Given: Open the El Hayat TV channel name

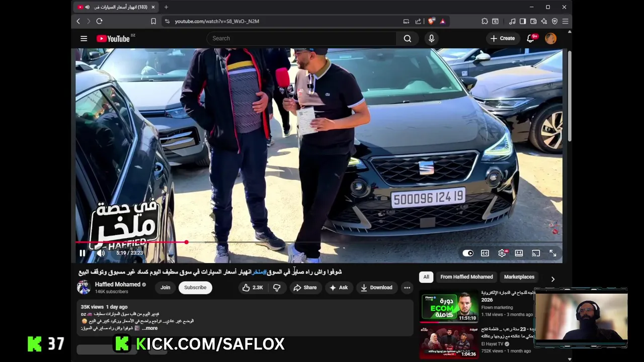Looking at the screenshot, I should (493, 344).
